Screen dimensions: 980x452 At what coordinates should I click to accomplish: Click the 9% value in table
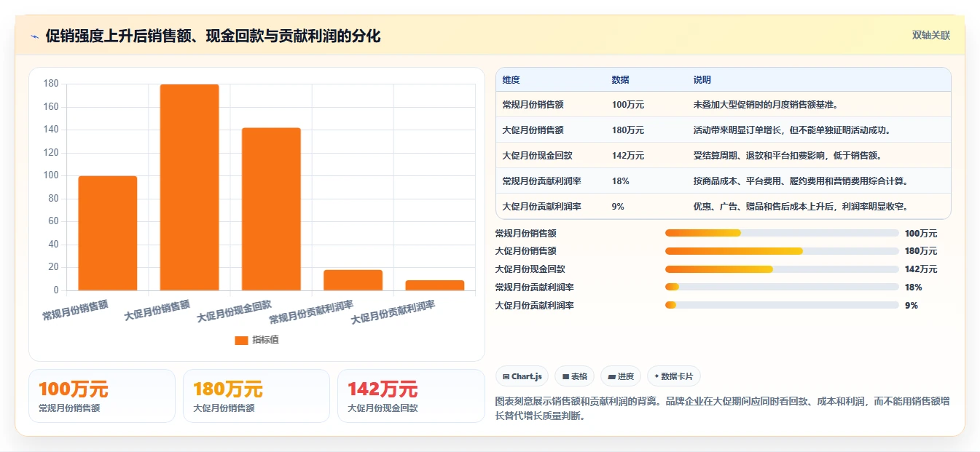point(618,206)
